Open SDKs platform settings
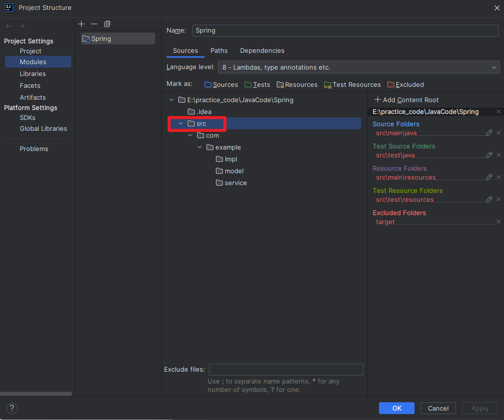 (28, 118)
